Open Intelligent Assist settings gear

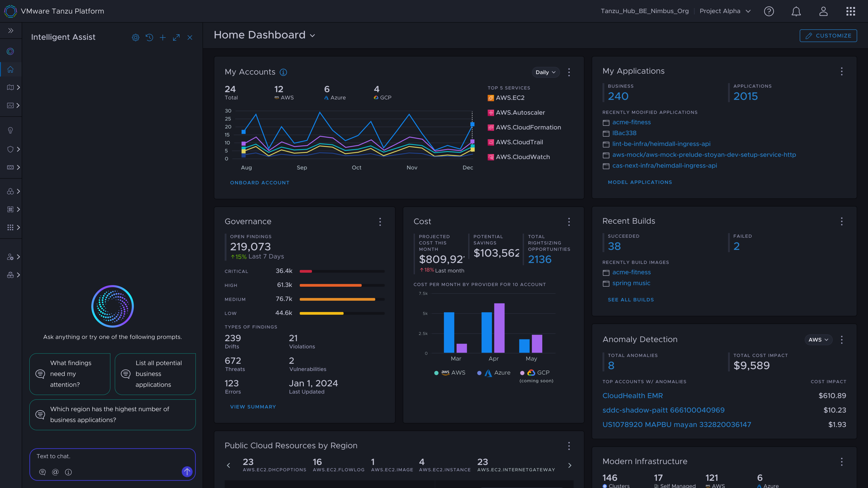pyautogui.click(x=136, y=37)
